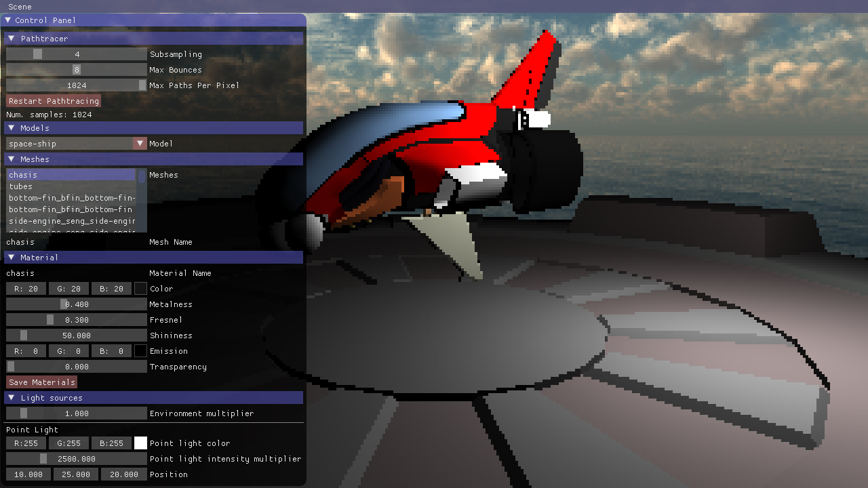This screenshot has width=868, height=488.
Task: Click Point light B:255 field
Action: coord(112,443)
